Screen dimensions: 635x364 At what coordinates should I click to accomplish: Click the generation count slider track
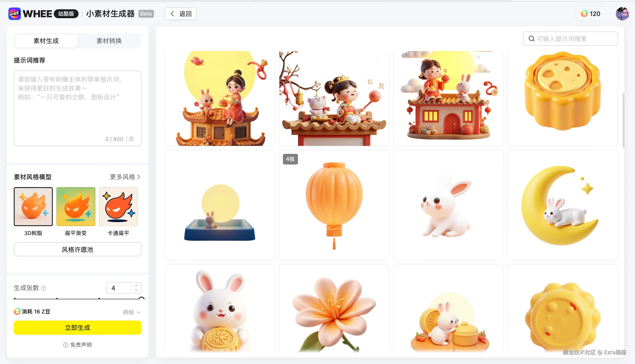[x=78, y=299]
